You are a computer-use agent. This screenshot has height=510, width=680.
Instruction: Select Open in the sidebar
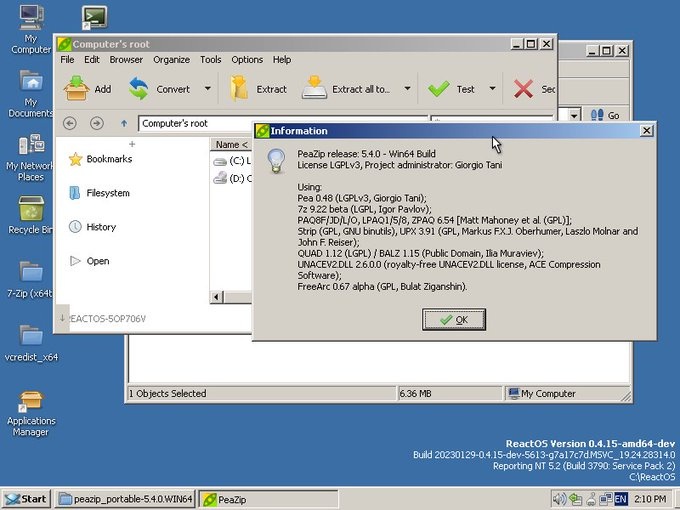pyautogui.click(x=89, y=261)
